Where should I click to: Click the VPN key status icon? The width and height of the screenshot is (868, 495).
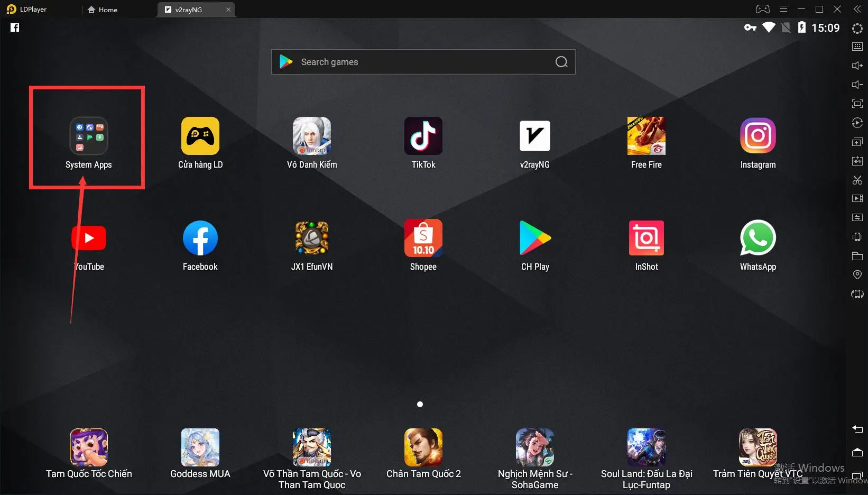point(750,27)
